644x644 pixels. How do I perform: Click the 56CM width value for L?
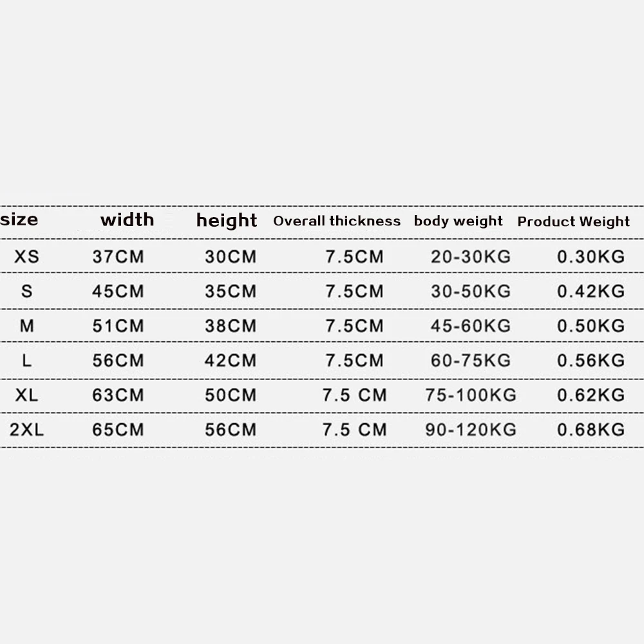click(x=118, y=361)
